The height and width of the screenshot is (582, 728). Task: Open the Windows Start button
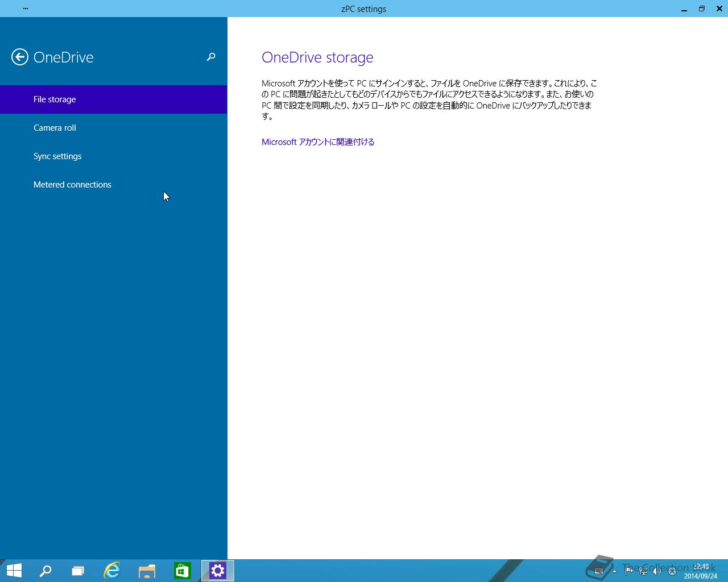coord(14,571)
